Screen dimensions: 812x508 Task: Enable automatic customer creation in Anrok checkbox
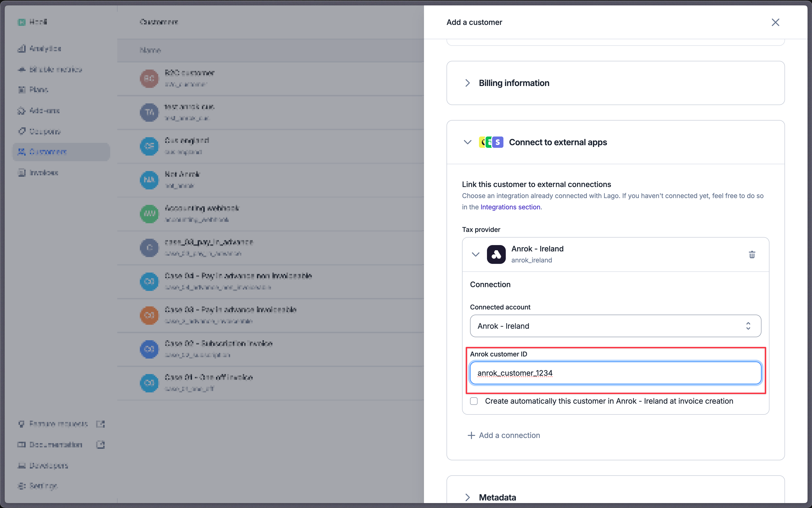[473, 401]
